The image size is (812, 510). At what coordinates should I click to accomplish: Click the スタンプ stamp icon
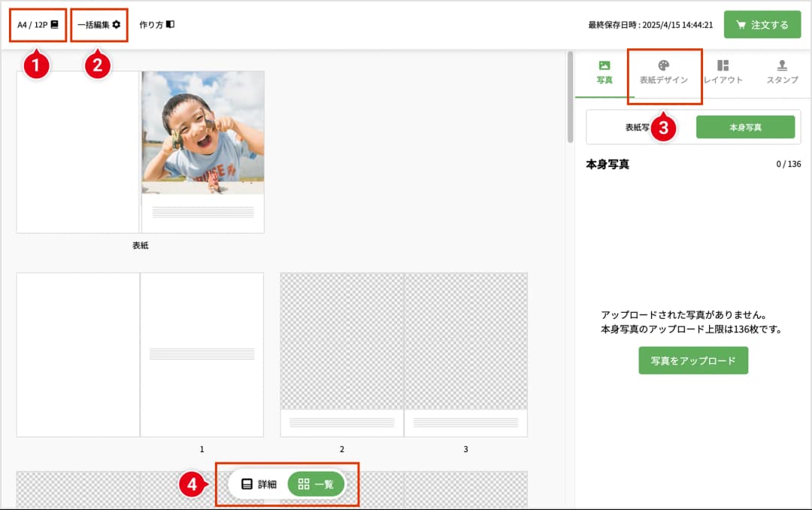pyautogui.click(x=781, y=65)
